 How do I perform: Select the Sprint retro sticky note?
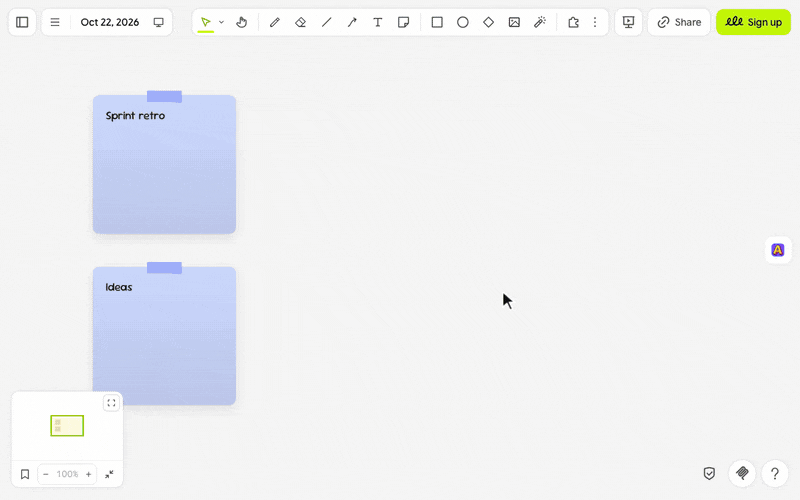(164, 163)
